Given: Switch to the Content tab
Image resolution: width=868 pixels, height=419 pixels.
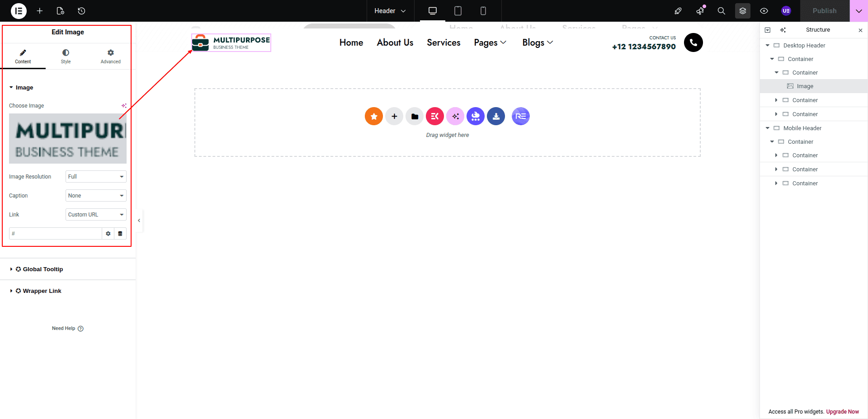Looking at the screenshot, I should (x=23, y=56).
